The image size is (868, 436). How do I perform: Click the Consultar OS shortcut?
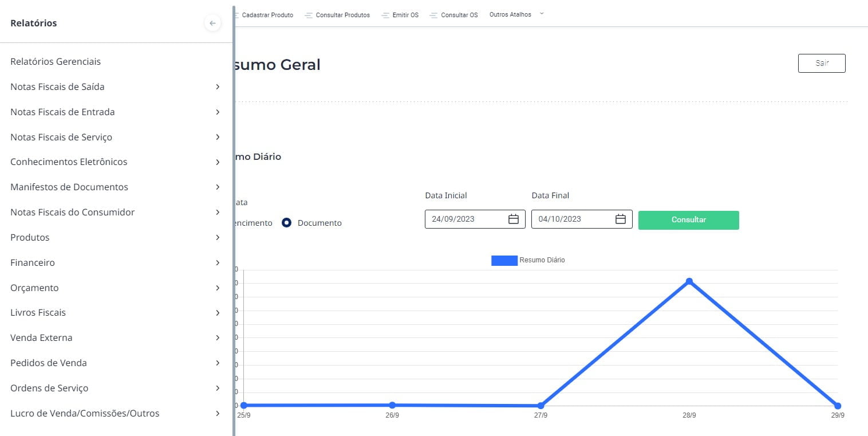tap(459, 15)
